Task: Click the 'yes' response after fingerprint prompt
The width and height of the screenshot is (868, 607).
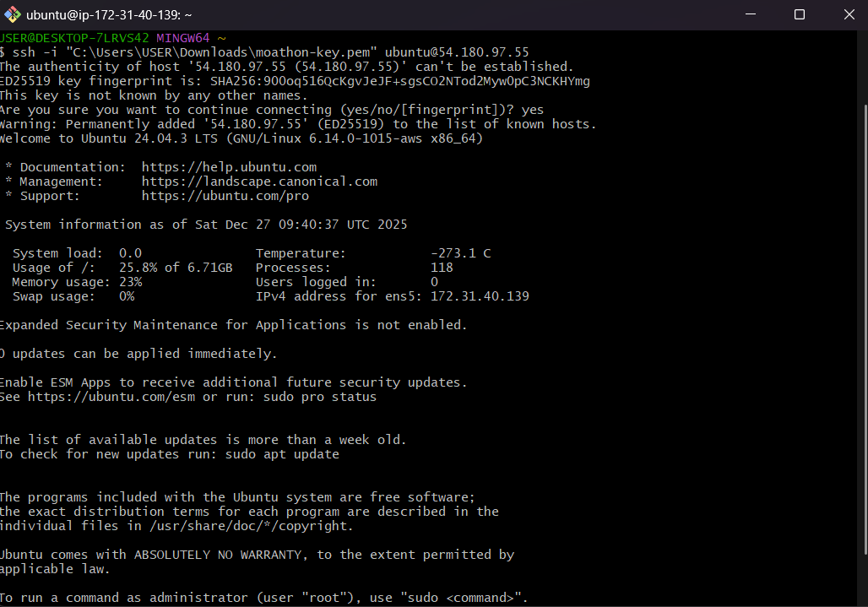Action: click(533, 110)
